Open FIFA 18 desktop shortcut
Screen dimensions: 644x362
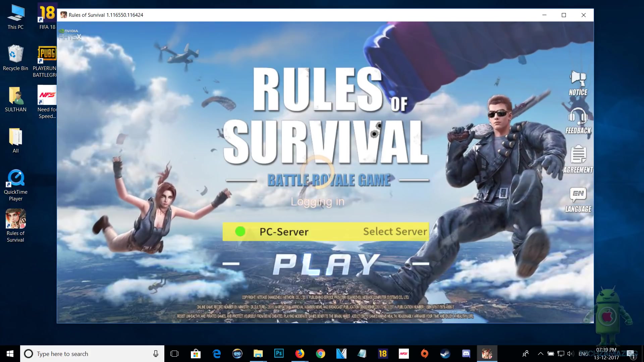coord(47,13)
